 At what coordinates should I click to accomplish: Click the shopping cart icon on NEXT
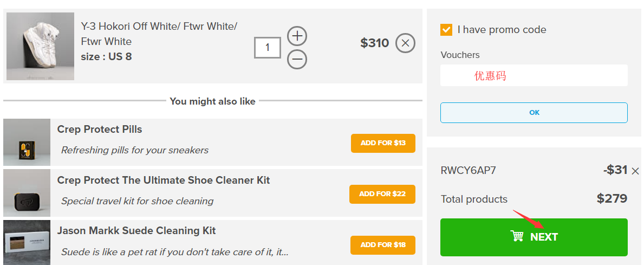pos(517,236)
